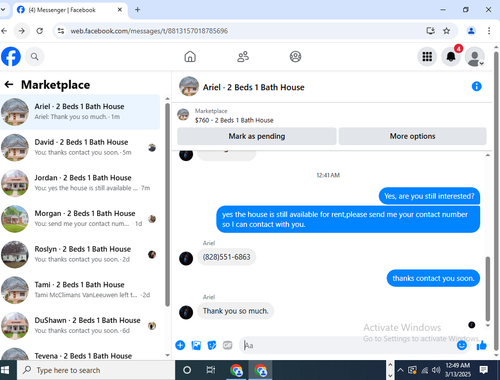This screenshot has width=500, height=380.
Task: Click Mark as pending button
Action: [257, 136]
